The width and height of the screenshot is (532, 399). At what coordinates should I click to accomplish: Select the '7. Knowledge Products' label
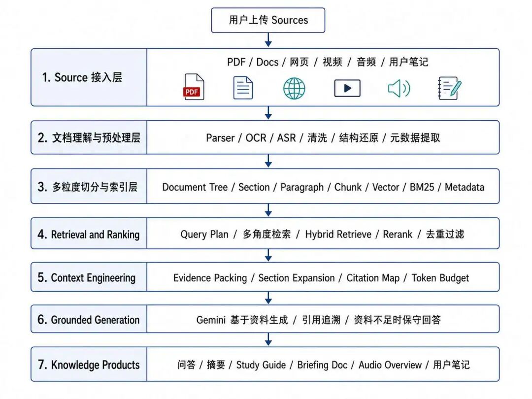89,365
